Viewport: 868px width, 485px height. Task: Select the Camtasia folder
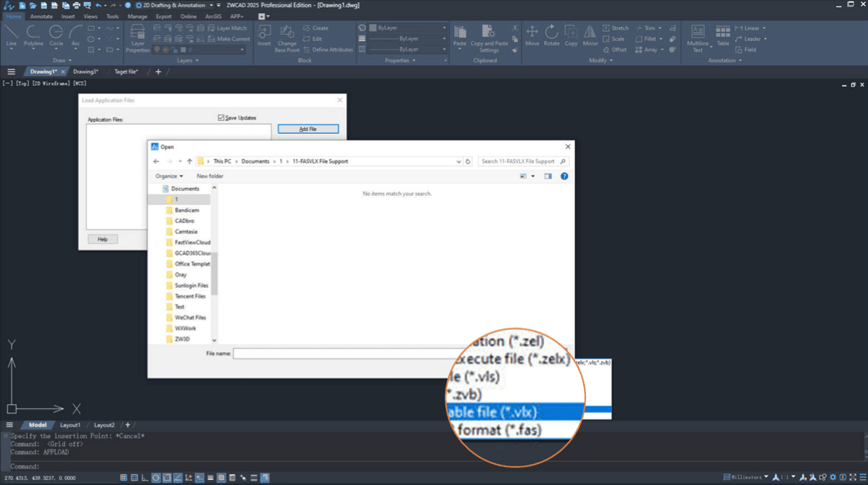[x=186, y=232]
